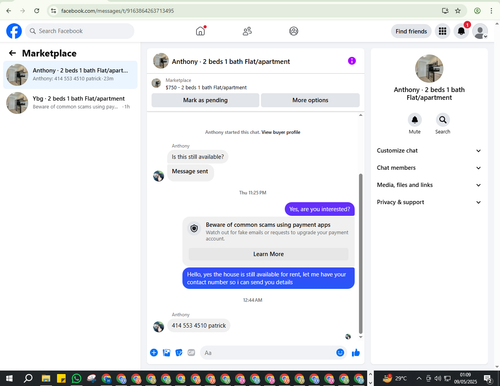Open Windows taskbar search
Viewport: 500px width, 386px height.
pos(28,378)
